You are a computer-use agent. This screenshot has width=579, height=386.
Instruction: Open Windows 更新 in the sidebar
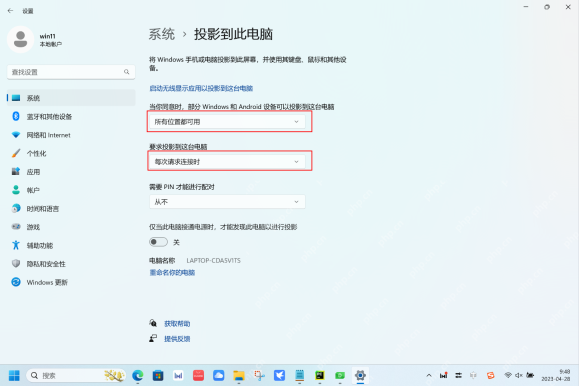click(x=71, y=282)
